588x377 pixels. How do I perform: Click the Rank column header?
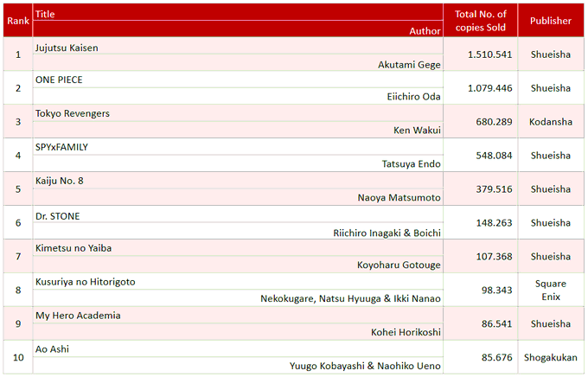click(x=18, y=21)
